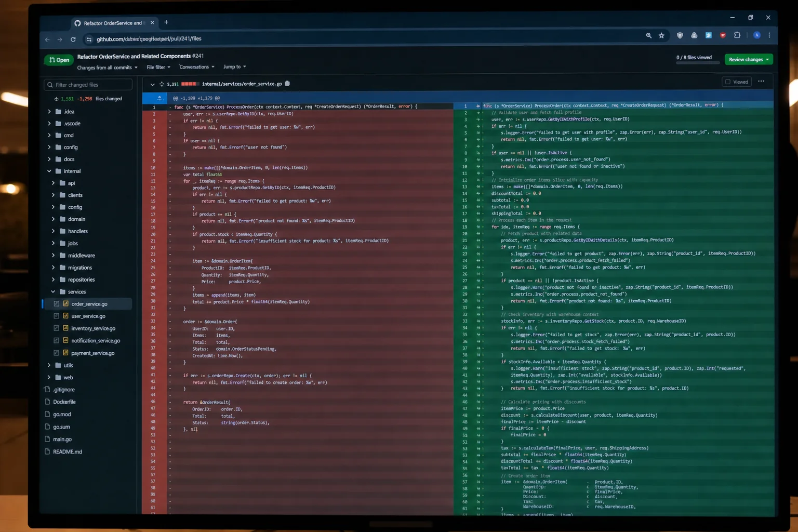Viewport: 798px width, 532px height.
Task: Click the green Open status badge
Action: coord(59,60)
